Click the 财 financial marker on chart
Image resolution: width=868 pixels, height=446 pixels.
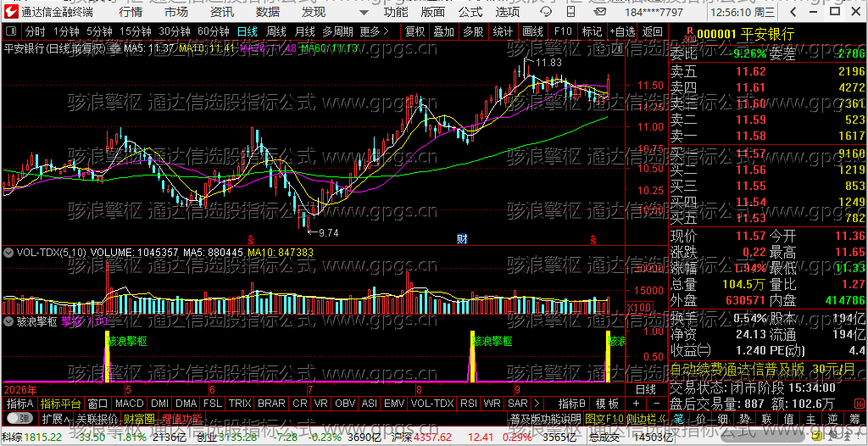click(x=462, y=239)
